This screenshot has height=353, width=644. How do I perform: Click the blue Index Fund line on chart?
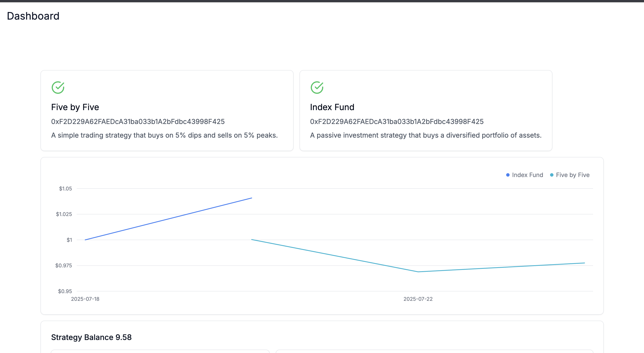pos(169,219)
